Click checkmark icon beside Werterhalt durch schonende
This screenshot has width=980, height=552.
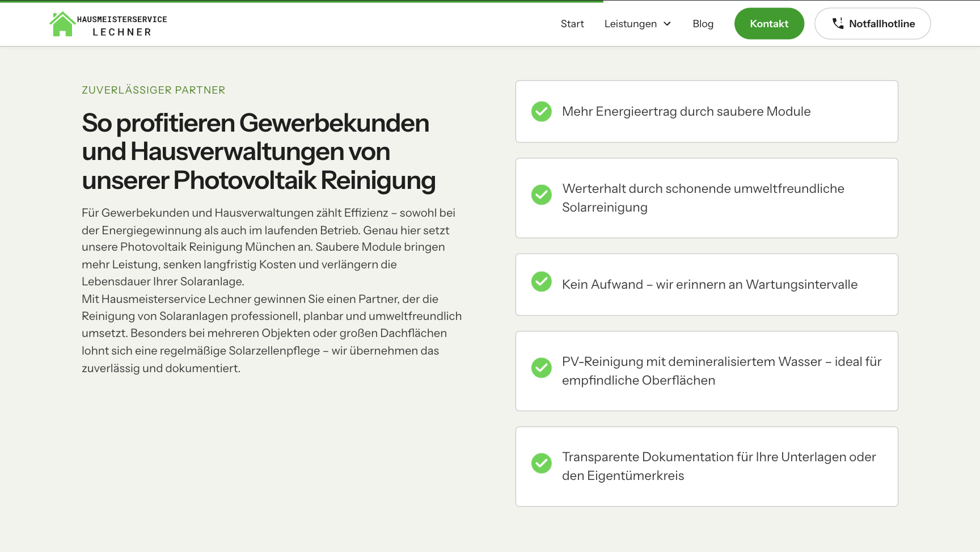542,195
